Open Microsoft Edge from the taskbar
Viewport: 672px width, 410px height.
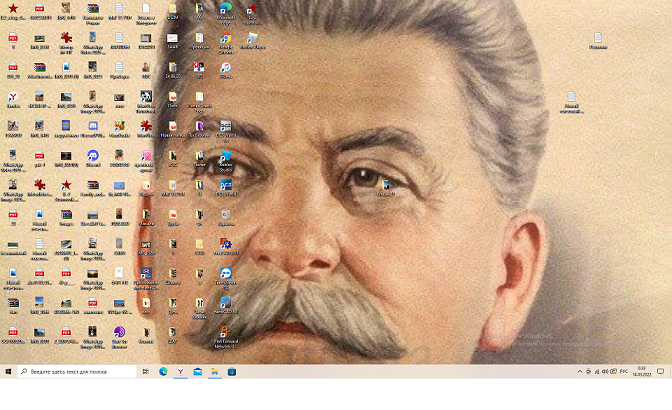(x=163, y=371)
